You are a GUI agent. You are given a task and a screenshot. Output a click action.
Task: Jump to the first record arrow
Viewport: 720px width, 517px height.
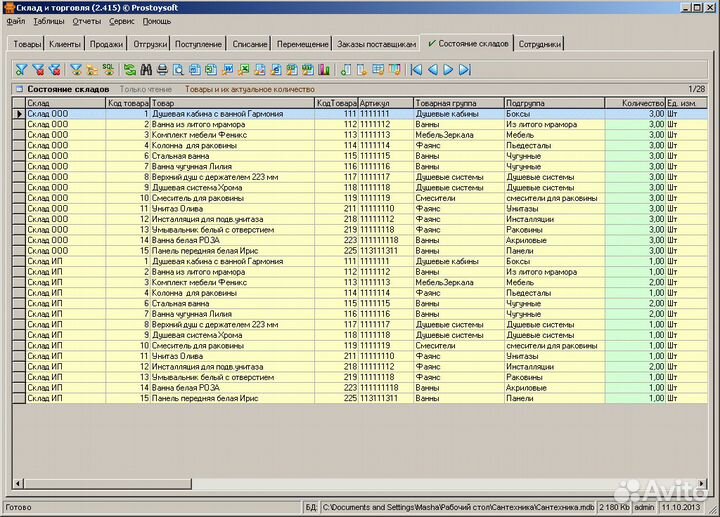[416, 70]
